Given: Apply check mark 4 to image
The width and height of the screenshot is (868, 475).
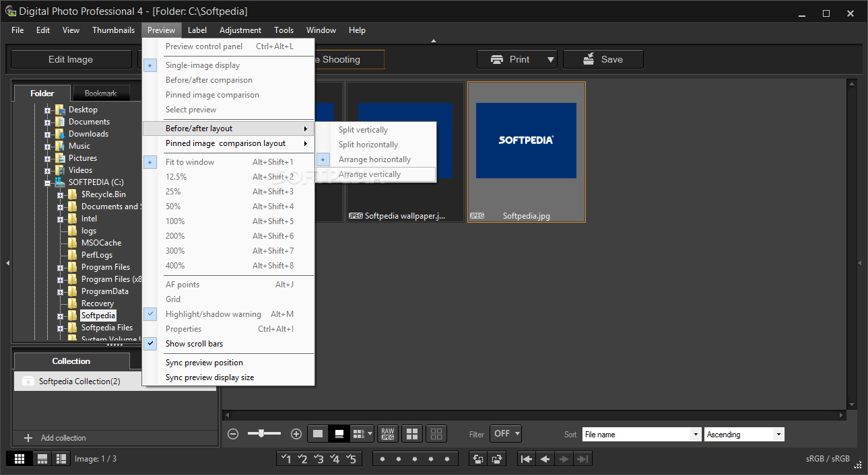Looking at the screenshot, I should tap(335, 459).
